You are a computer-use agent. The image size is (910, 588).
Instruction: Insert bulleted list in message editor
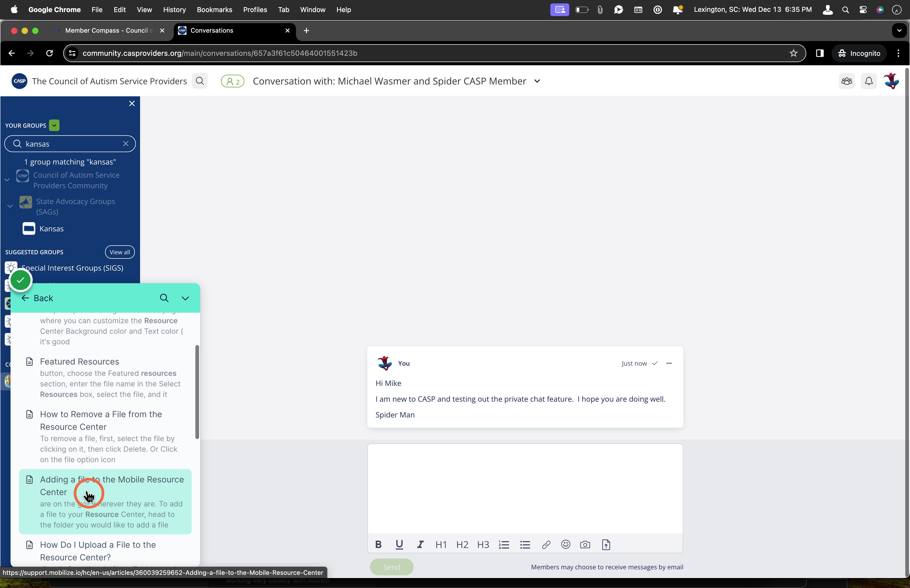tap(525, 545)
